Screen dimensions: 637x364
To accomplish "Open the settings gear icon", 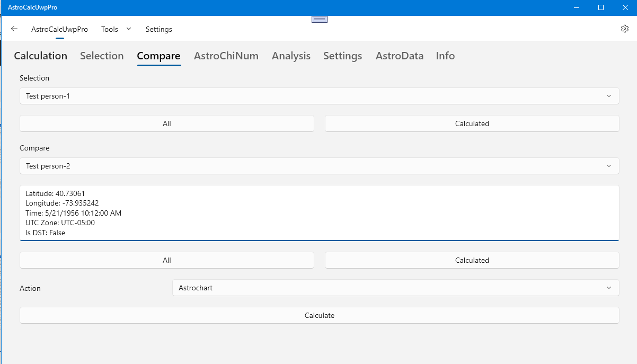I will [625, 29].
